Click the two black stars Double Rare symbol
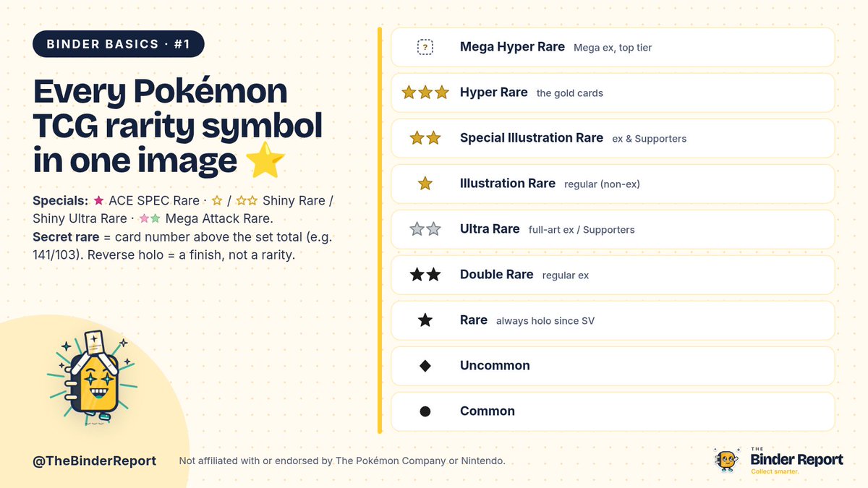Viewport: 868px width, 488px height. click(425, 275)
